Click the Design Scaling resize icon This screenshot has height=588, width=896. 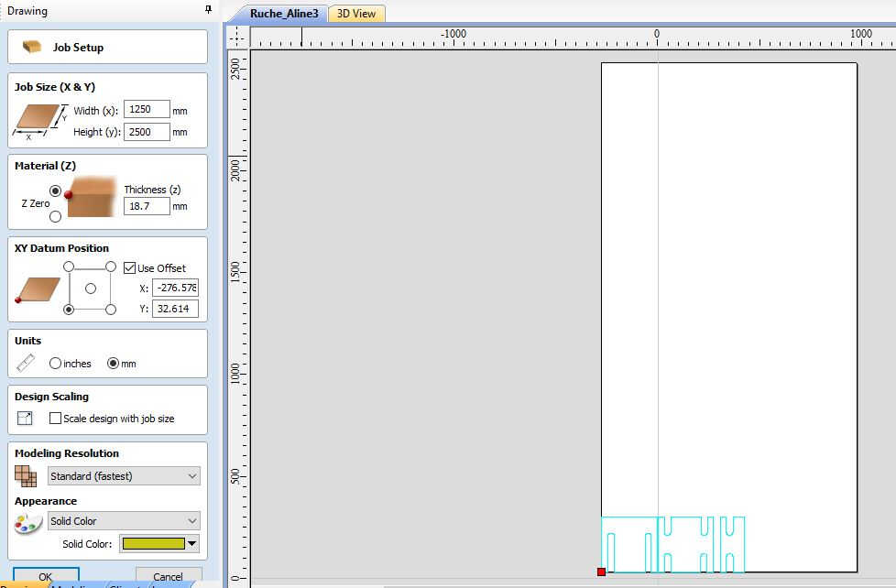[25, 419]
